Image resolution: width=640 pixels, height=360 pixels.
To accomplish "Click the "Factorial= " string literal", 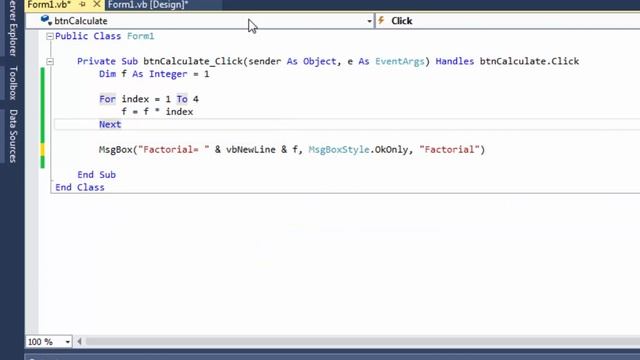I will [174, 150].
